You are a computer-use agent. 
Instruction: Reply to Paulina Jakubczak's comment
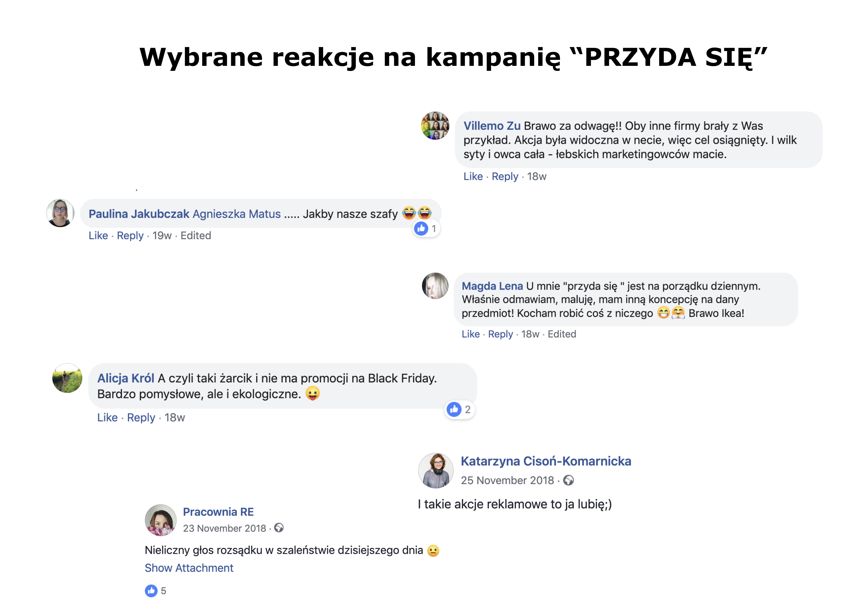click(x=130, y=235)
